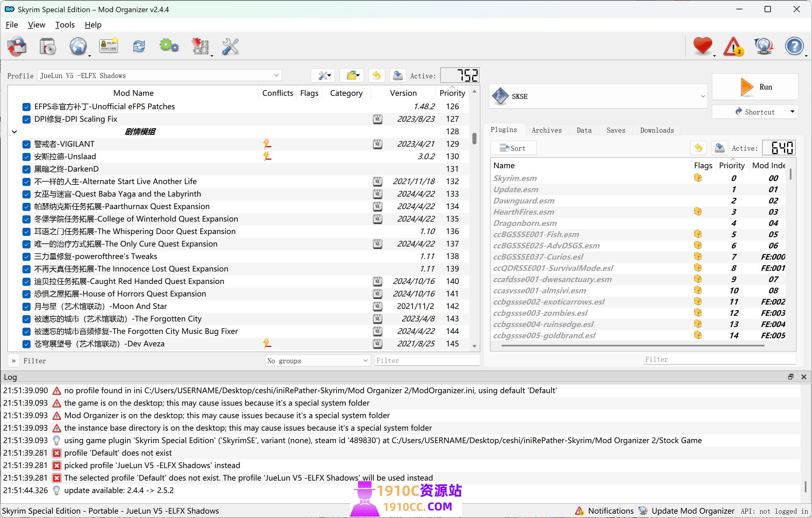Click the HearthFires.esm flags icon
Image resolution: width=812 pixels, height=518 pixels.
coord(698,212)
